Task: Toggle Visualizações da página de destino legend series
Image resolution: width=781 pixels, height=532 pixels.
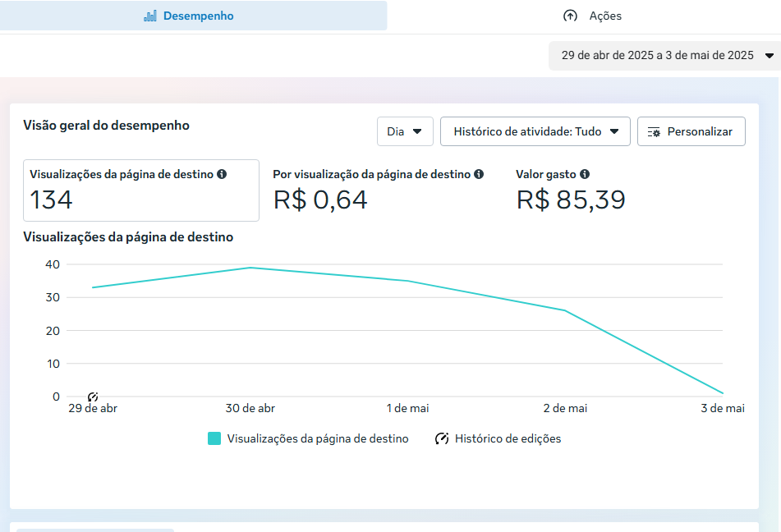Action: pos(317,438)
